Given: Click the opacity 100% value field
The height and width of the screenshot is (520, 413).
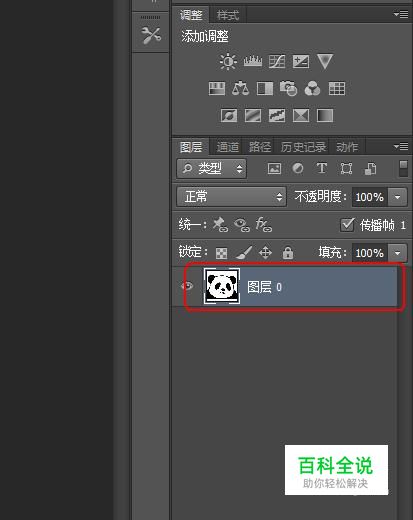Looking at the screenshot, I should click(370, 197).
